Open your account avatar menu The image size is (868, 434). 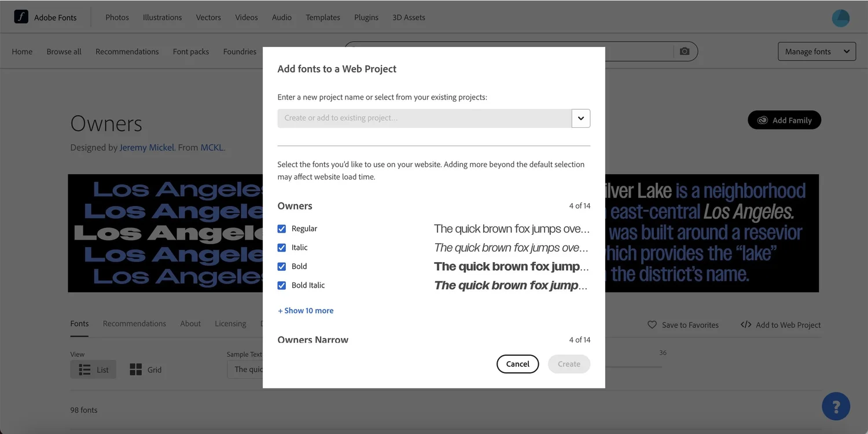840,18
